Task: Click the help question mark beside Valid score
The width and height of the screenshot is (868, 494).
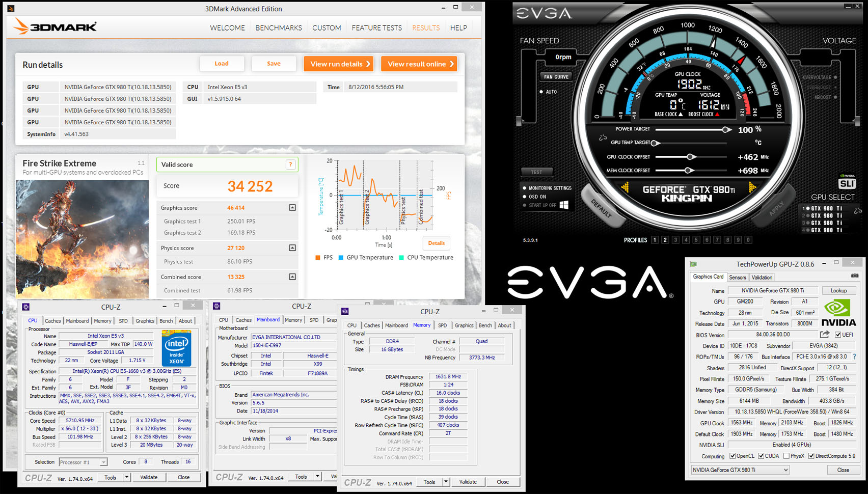Action: [x=290, y=164]
